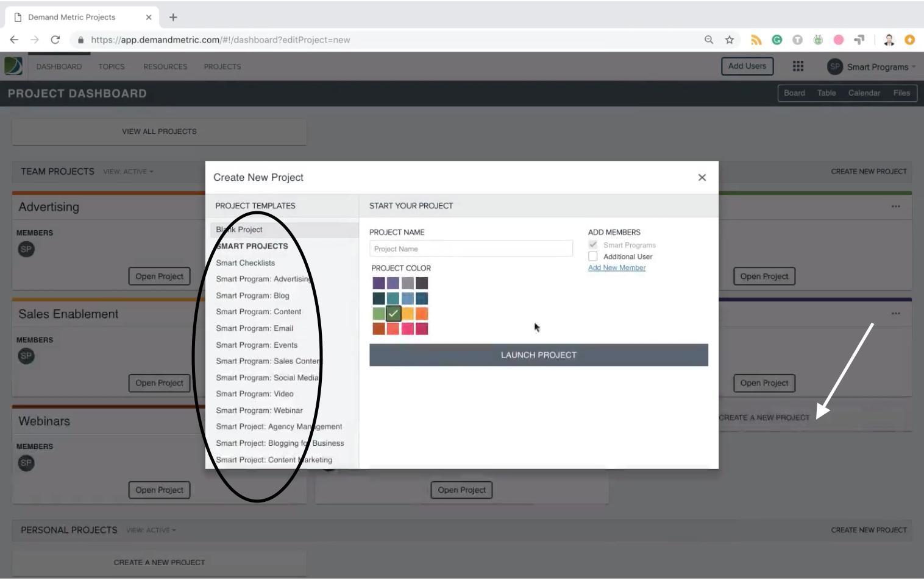The height and width of the screenshot is (581, 924).
Task: Click the Add New Member link
Action: tap(617, 268)
